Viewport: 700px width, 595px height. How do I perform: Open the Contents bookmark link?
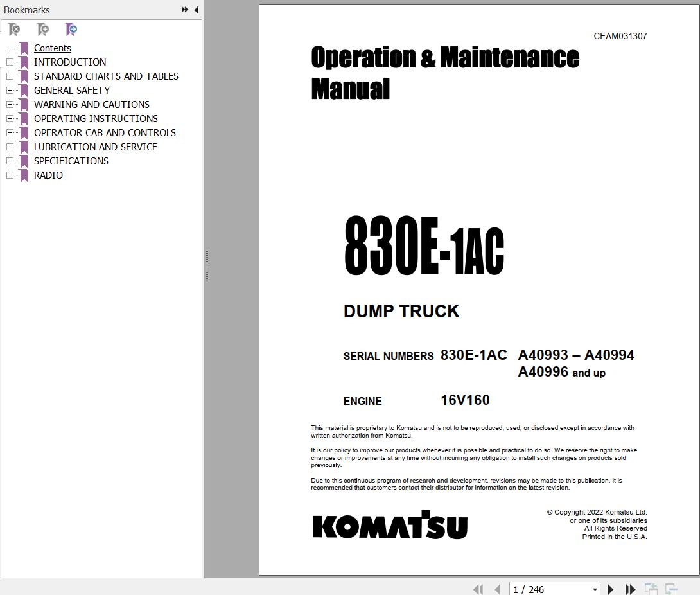[52, 48]
